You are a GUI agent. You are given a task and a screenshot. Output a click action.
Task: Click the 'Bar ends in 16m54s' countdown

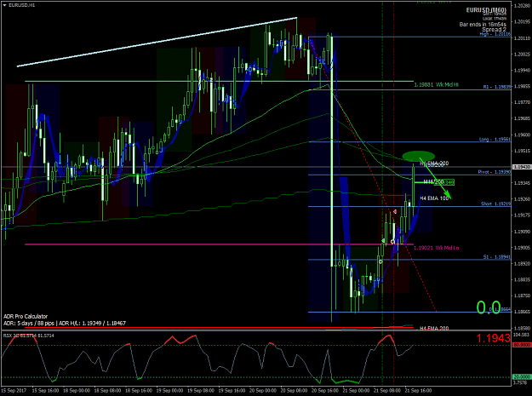click(483, 25)
